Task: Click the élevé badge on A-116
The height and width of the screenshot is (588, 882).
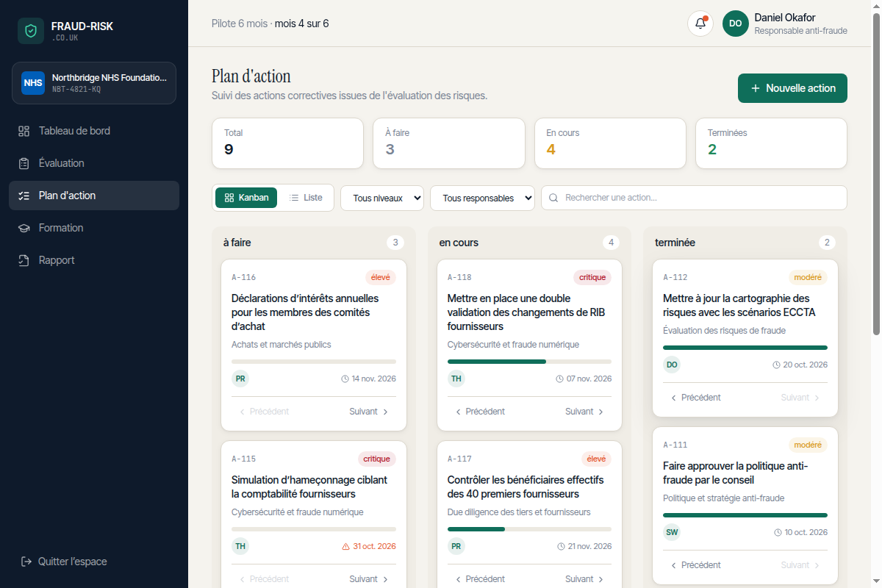Action: tap(381, 277)
